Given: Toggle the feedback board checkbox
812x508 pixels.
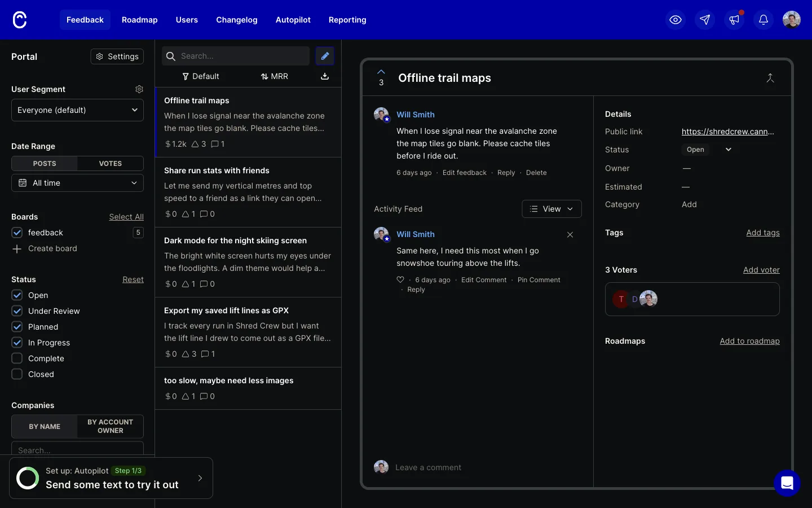Looking at the screenshot, I should [x=17, y=233].
